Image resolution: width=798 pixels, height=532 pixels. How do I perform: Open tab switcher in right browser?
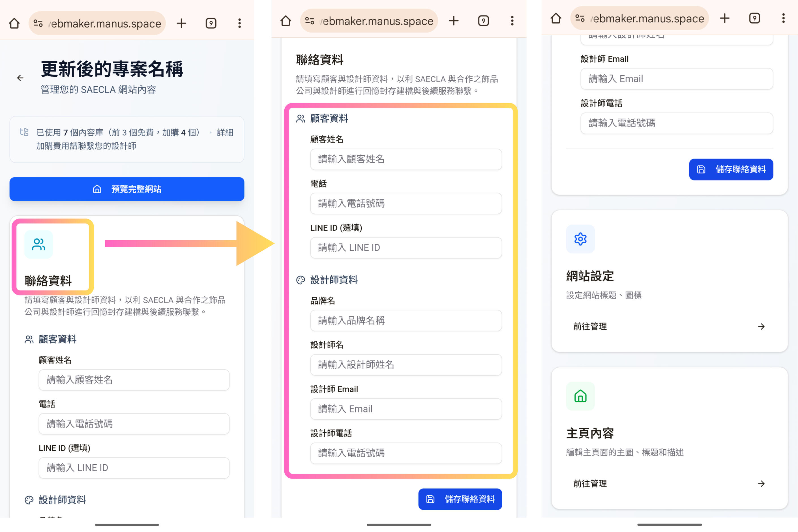[754, 18]
